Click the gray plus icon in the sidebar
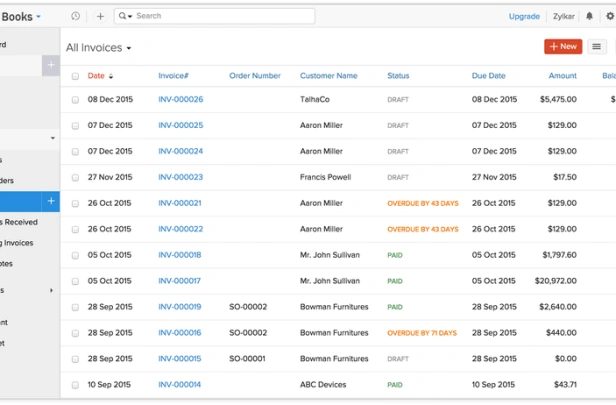The height and width of the screenshot is (405, 616). (51, 65)
